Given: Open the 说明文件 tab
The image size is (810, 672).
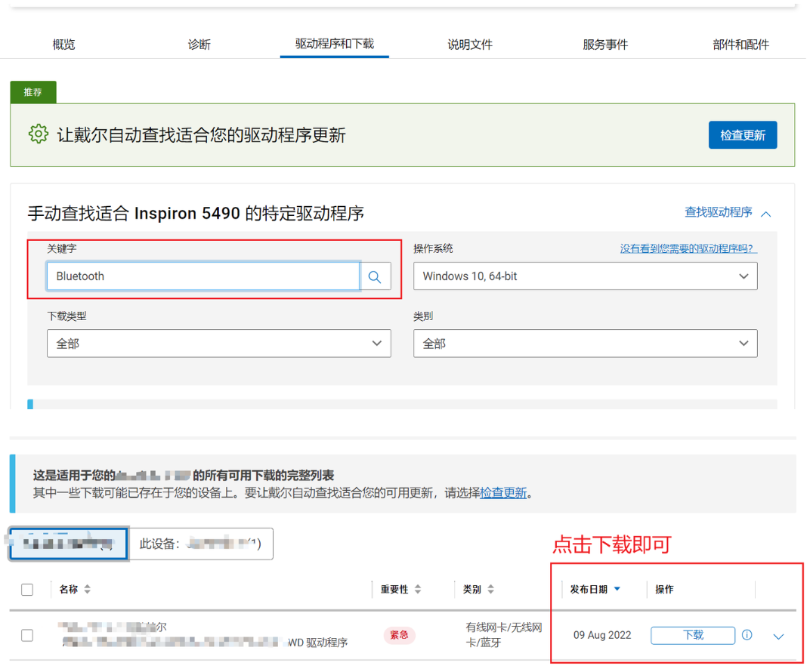Looking at the screenshot, I should [469, 45].
